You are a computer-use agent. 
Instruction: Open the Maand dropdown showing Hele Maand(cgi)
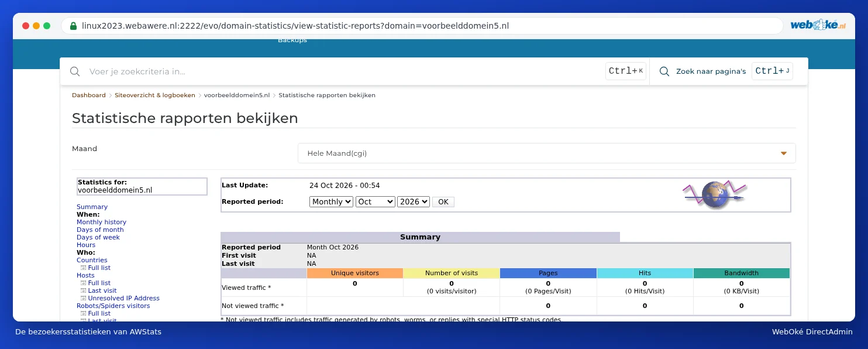(x=547, y=153)
